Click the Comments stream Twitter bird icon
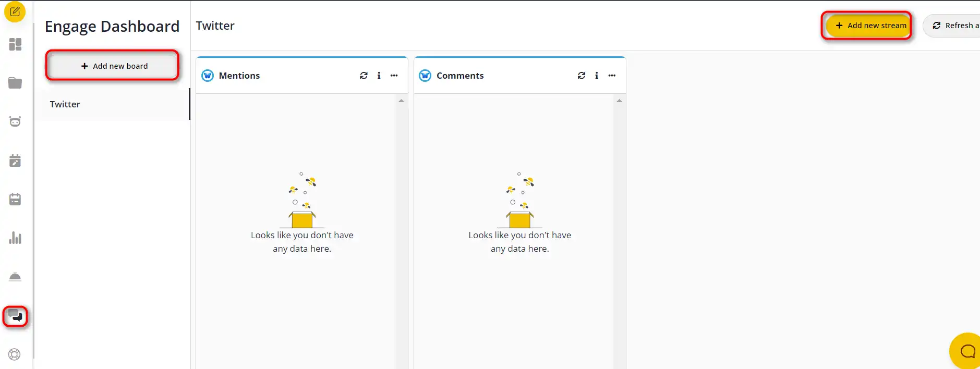 pyautogui.click(x=425, y=76)
